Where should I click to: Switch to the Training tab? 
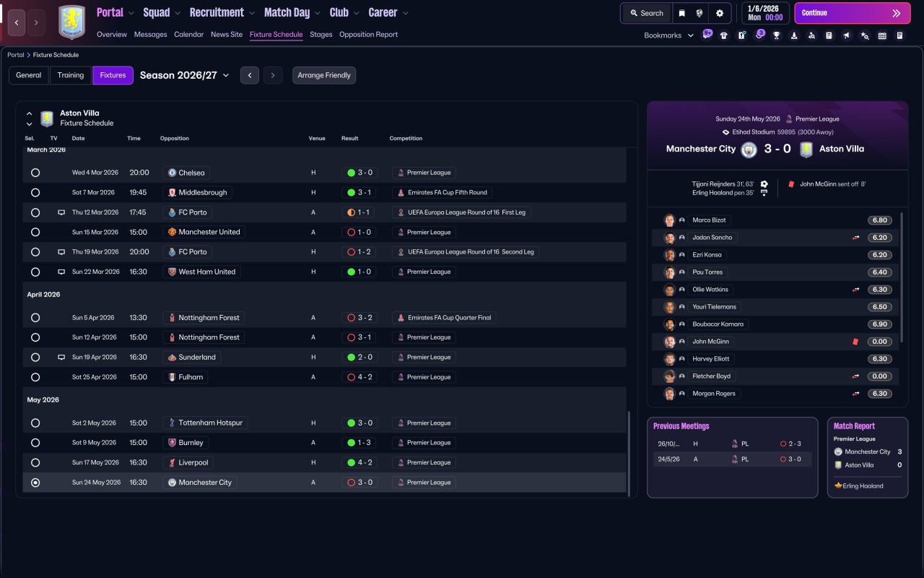pos(71,75)
